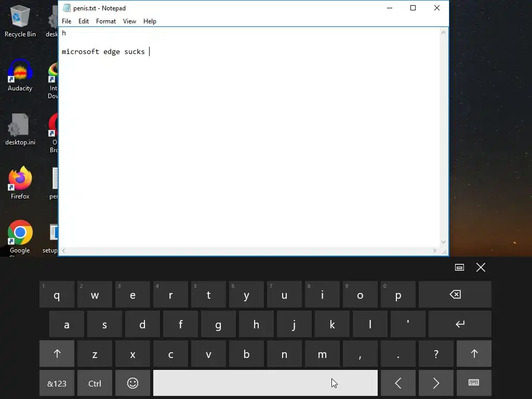Tap the d key
This screenshot has width=532, height=399.
click(x=142, y=324)
